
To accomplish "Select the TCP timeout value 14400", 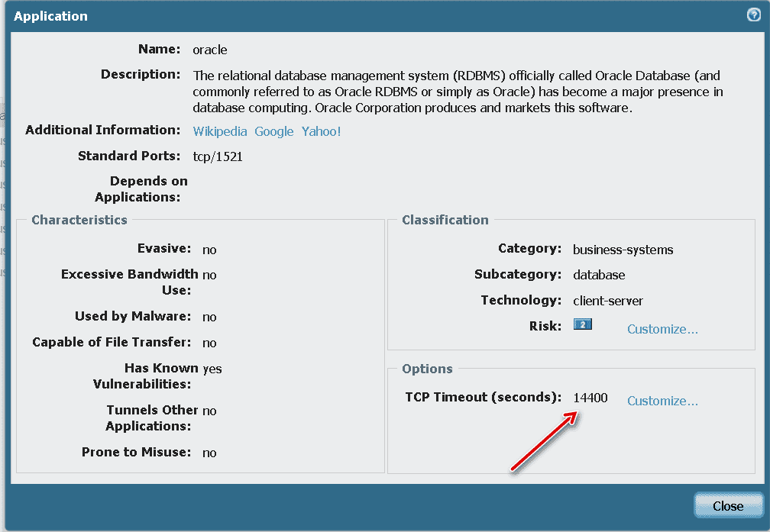I will tap(590, 398).
